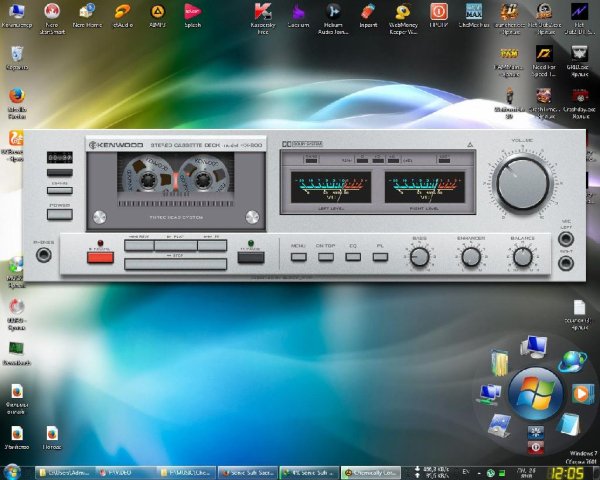
Task: Click the PHONES headphone jack
Action: (x=44, y=255)
